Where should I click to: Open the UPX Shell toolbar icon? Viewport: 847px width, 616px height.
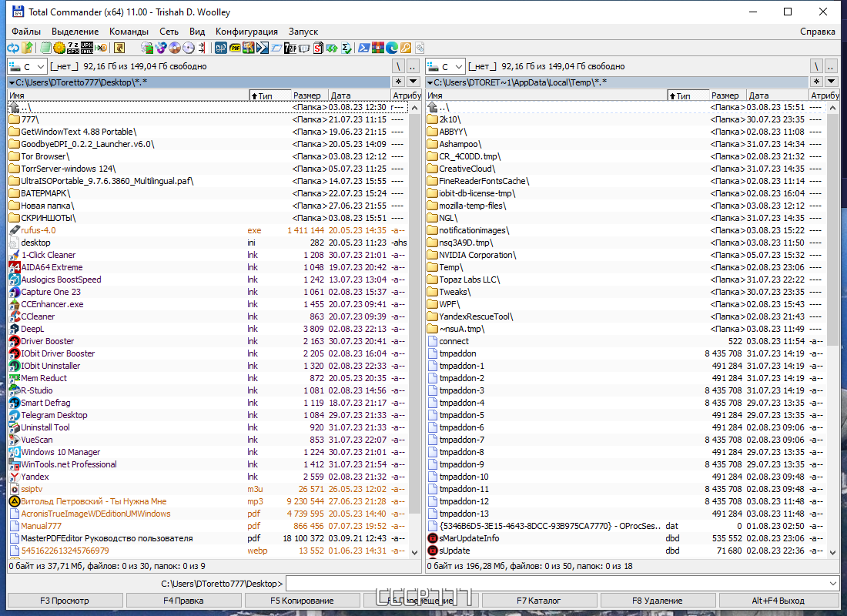[87, 48]
